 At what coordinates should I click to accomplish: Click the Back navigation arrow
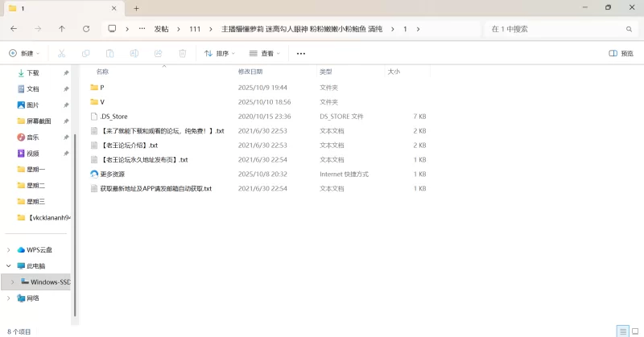(x=14, y=28)
